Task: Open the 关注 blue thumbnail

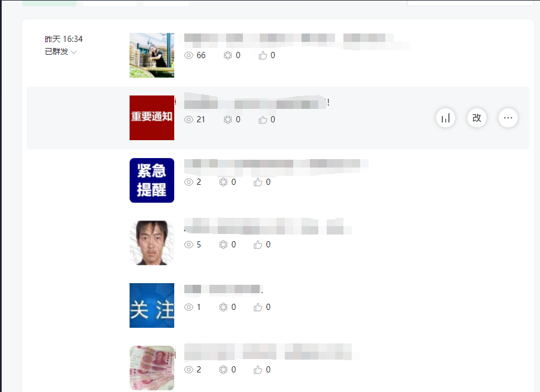Action: click(x=152, y=305)
